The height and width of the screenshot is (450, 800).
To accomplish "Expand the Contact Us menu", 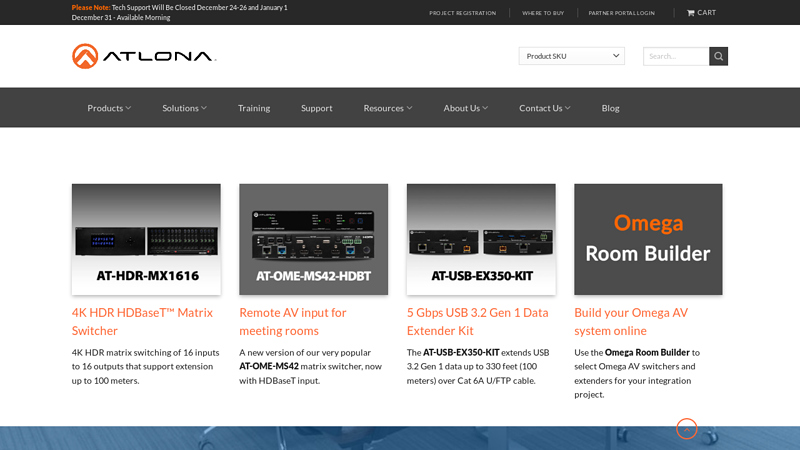I will 544,108.
